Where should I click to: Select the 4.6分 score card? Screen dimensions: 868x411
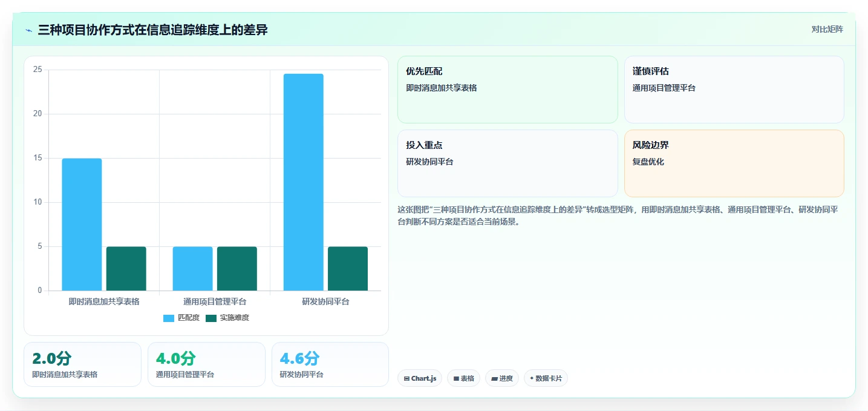click(330, 364)
